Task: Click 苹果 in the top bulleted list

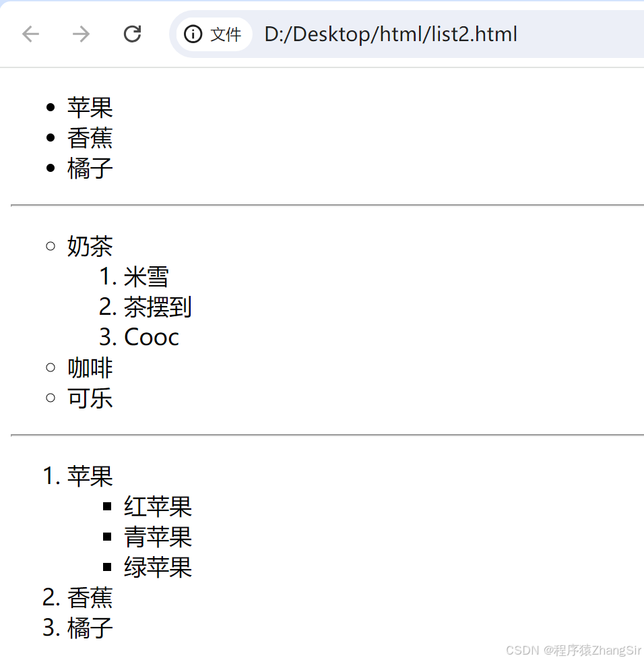Action: click(x=90, y=107)
